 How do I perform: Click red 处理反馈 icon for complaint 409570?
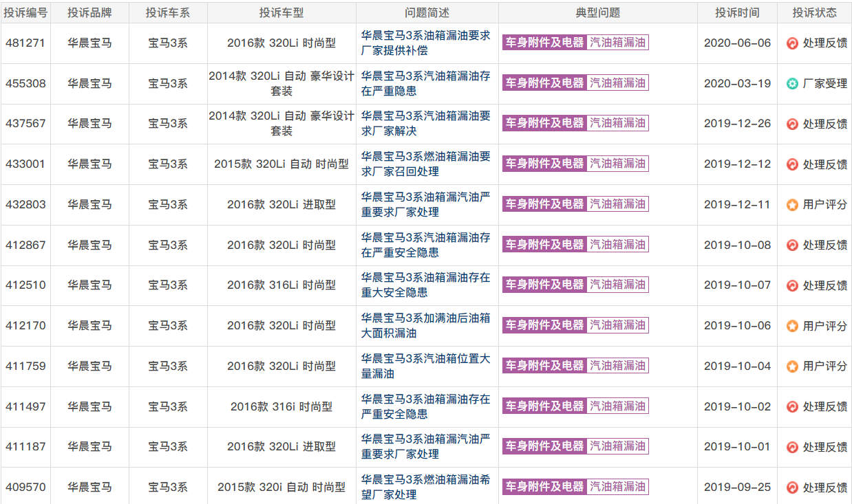[792, 487]
